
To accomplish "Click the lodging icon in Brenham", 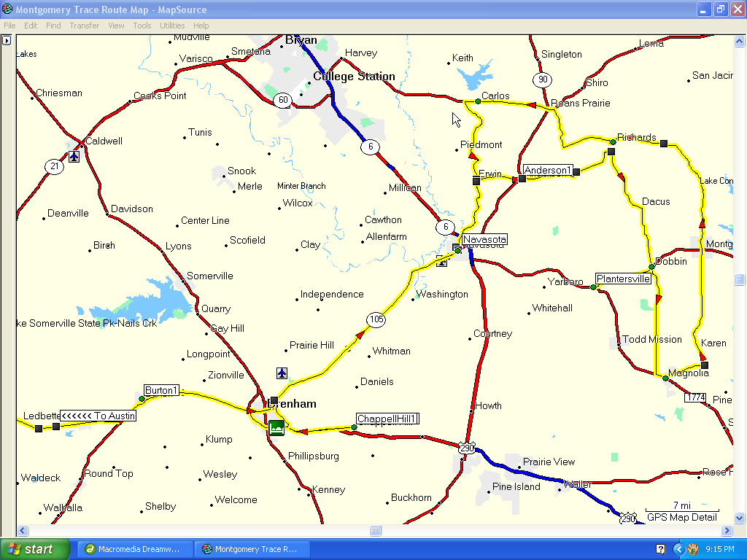I will [276, 428].
